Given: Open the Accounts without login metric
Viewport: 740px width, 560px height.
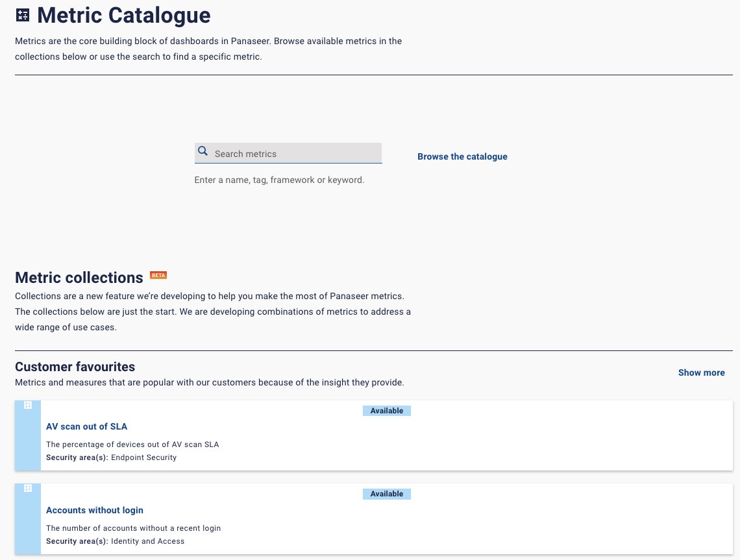Looking at the screenshot, I should click(94, 510).
